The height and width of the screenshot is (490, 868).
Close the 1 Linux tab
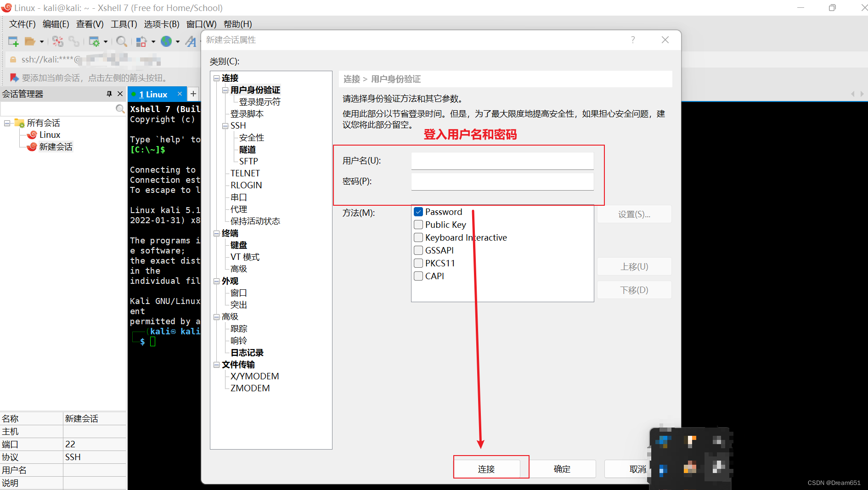[180, 94]
